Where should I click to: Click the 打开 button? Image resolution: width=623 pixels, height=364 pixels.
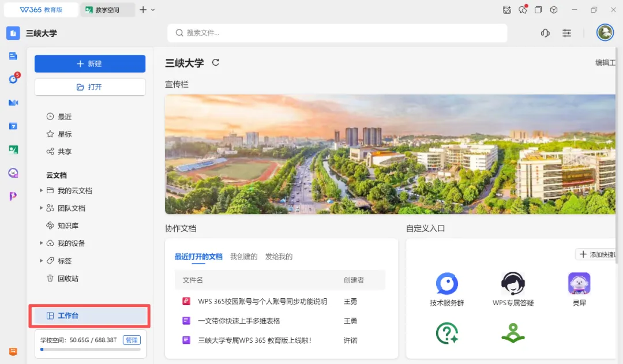90,87
